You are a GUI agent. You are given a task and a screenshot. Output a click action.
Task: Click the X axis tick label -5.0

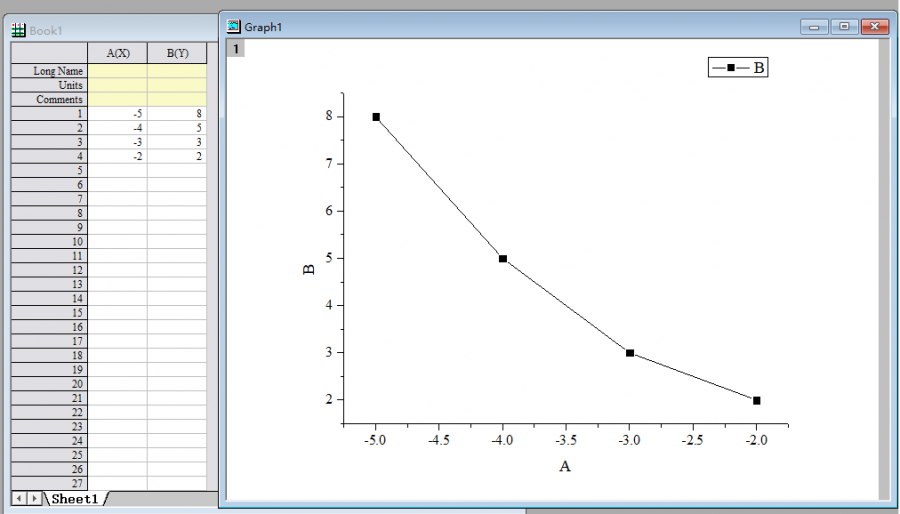[x=375, y=441]
